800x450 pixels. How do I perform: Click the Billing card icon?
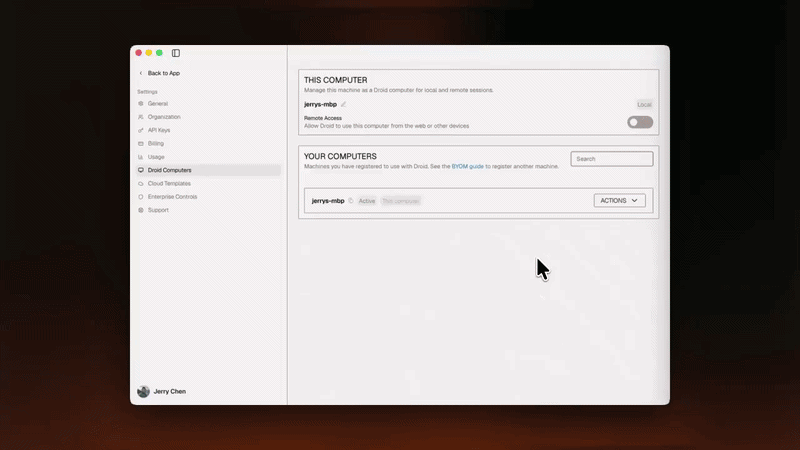141,143
